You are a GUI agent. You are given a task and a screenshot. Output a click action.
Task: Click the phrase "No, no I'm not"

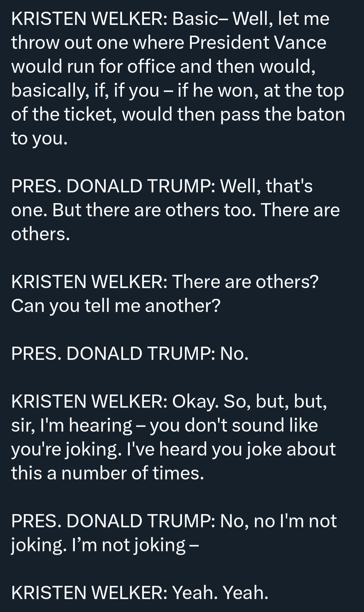[x=278, y=521]
